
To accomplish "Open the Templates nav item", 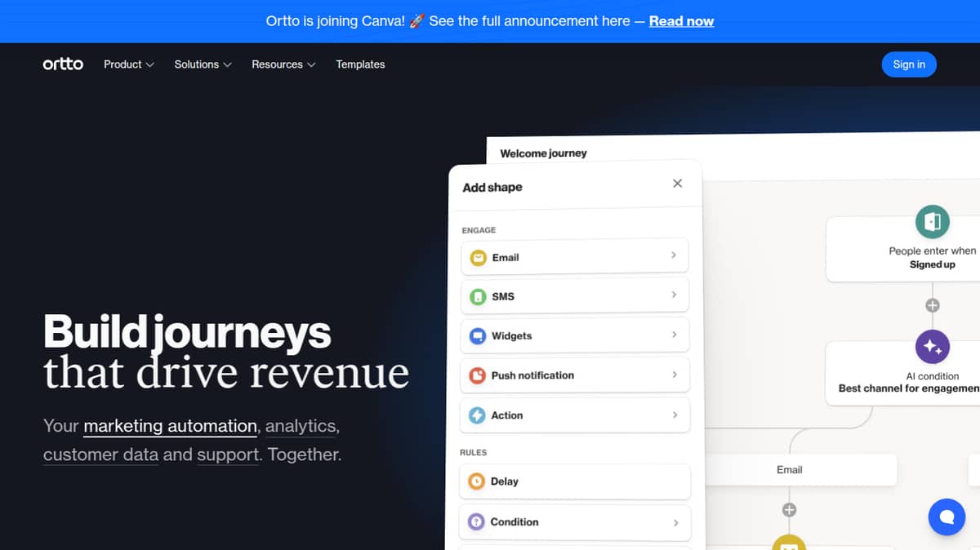I will [360, 64].
